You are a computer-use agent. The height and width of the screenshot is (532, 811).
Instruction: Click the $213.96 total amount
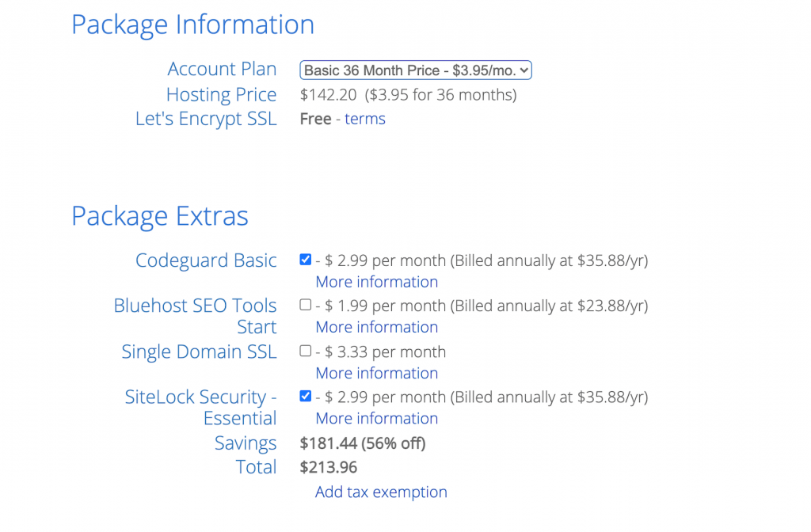coord(329,467)
